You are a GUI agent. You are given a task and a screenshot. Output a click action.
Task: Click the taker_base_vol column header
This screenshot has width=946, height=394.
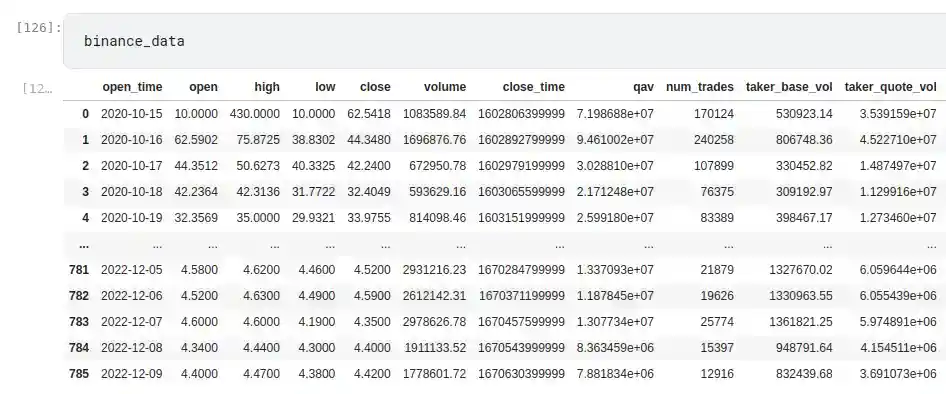click(789, 87)
